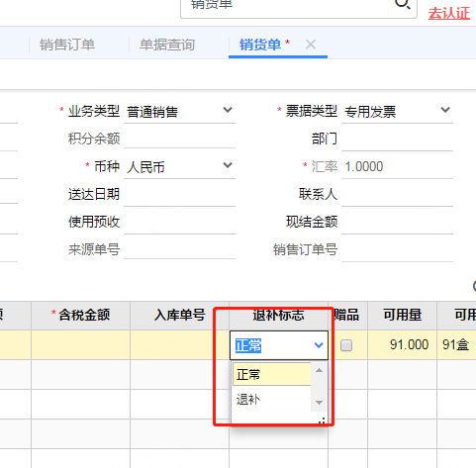Click the 部门 input field
This screenshot has height=468, width=476.
[x=397, y=139]
